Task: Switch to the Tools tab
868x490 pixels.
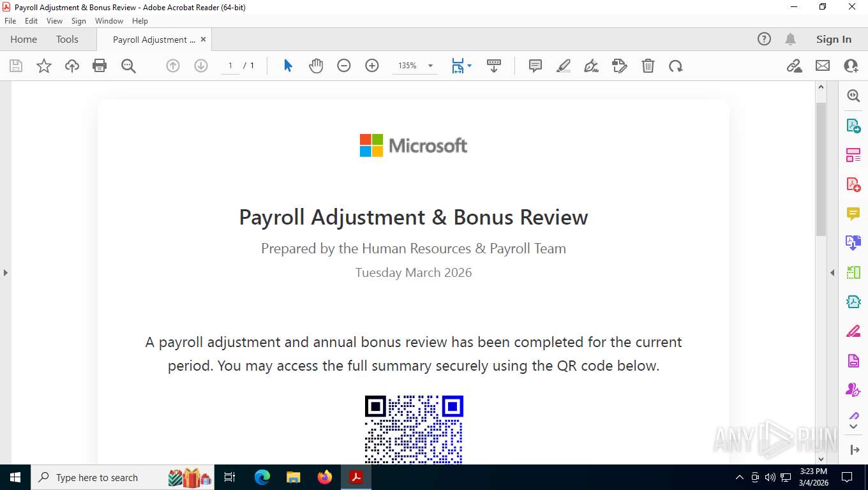Action: [x=67, y=39]
